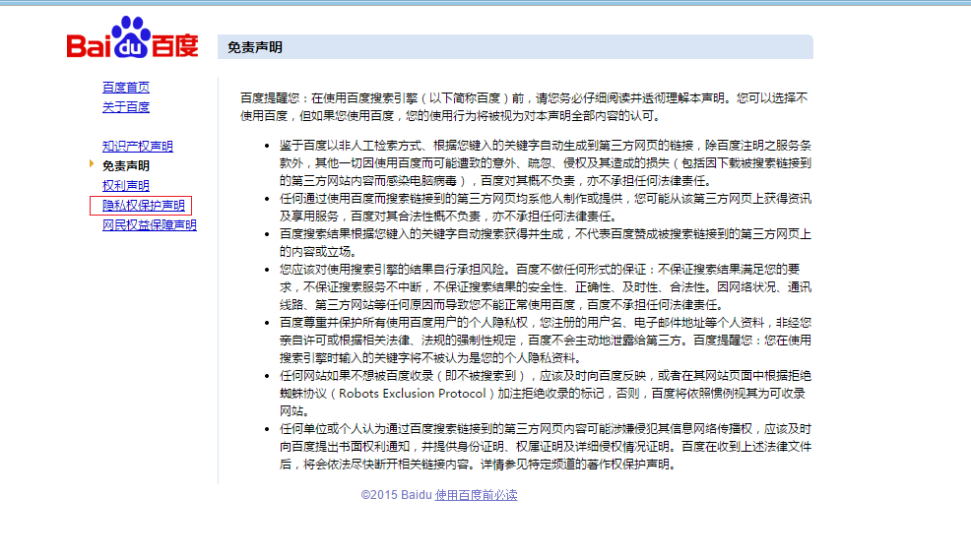This screenshot has height=560, width=971.
Task: Open the 关于百度 link
Action: pyautogui.click(x=126, y=107)
